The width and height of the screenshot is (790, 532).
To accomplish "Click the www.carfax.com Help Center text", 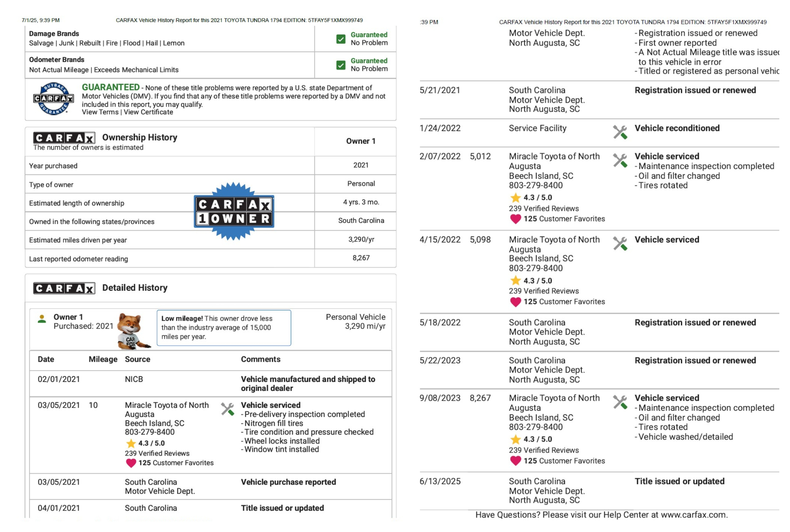I will pos(694,515).
